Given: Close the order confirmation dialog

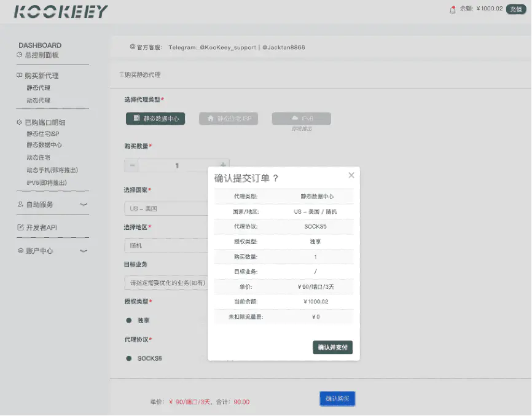Looking at the screenshot, I should click(351, 175).
